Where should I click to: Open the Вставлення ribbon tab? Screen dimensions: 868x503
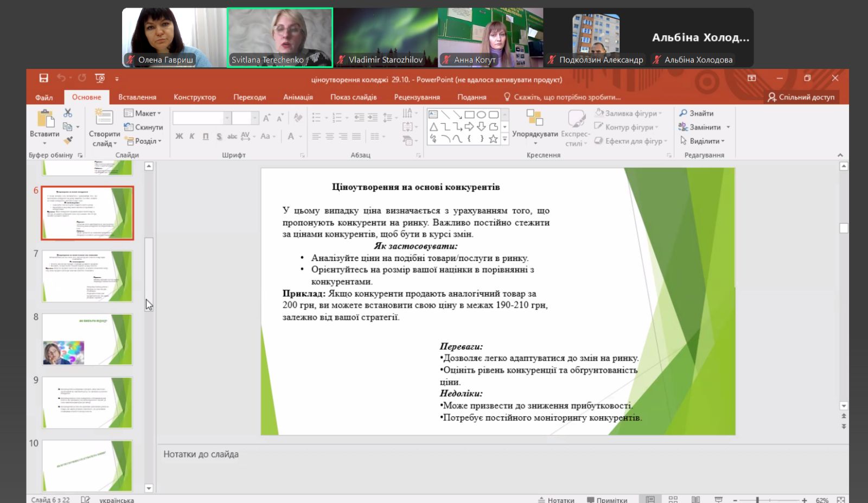pos(137,97)
